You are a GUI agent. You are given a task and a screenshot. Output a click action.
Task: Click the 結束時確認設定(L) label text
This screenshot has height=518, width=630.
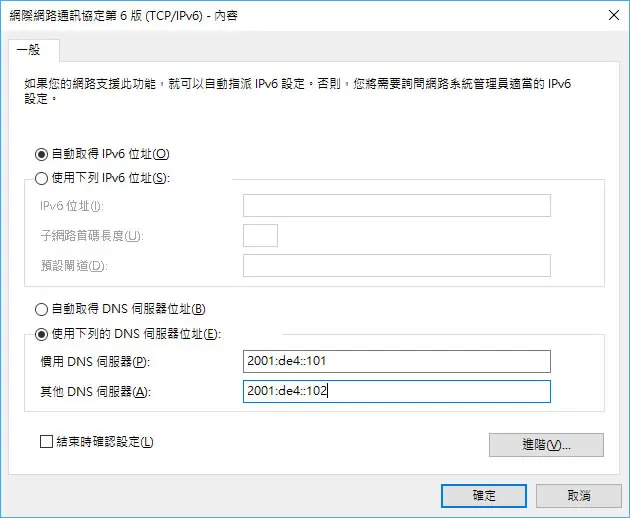point(105,442)
